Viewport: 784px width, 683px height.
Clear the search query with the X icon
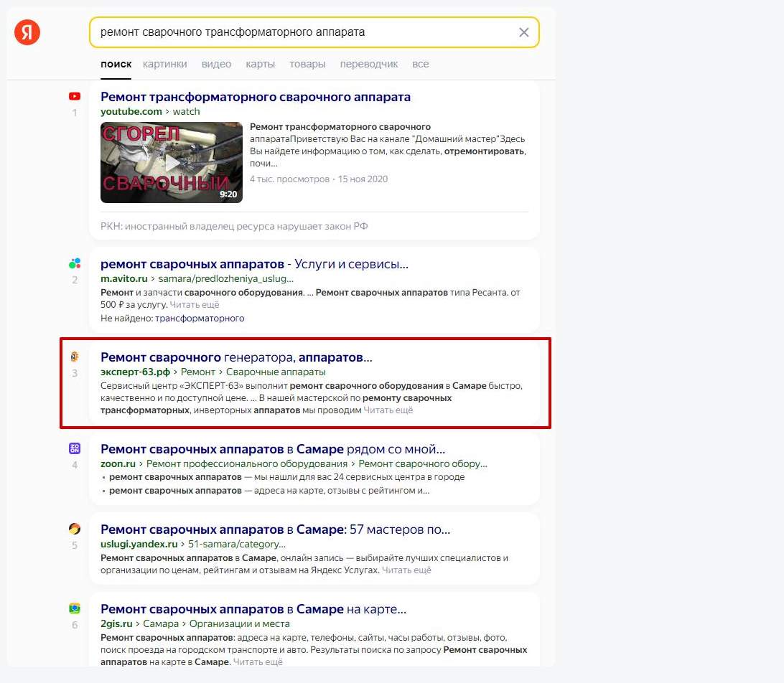tap(523, 32)
